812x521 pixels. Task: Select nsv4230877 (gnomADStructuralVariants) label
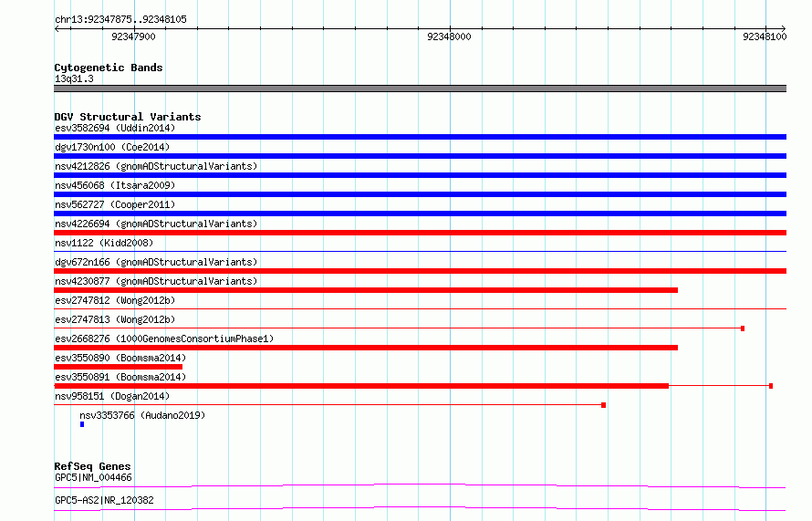click(x=156, y=281)
